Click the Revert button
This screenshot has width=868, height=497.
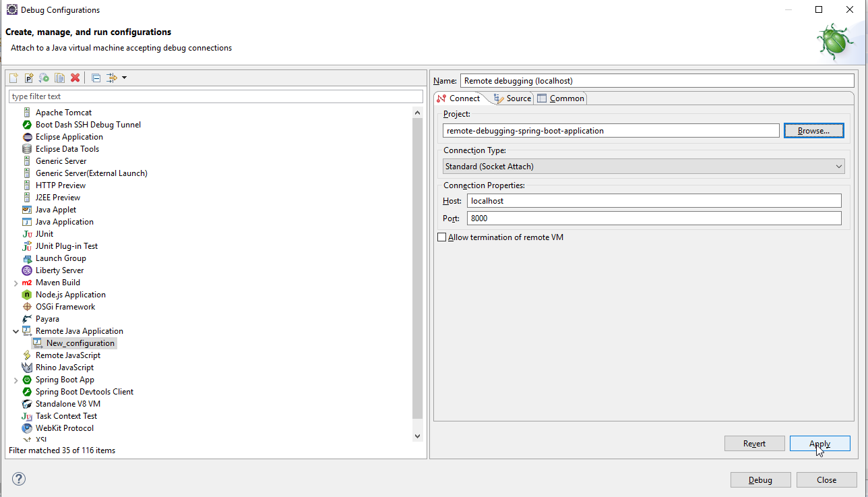click(x=755, y=444)
